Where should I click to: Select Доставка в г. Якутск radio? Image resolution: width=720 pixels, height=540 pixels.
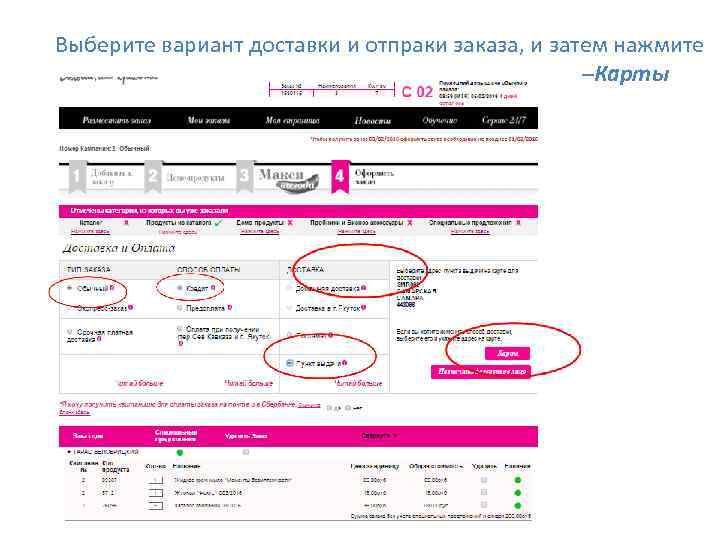coord(289,308)
